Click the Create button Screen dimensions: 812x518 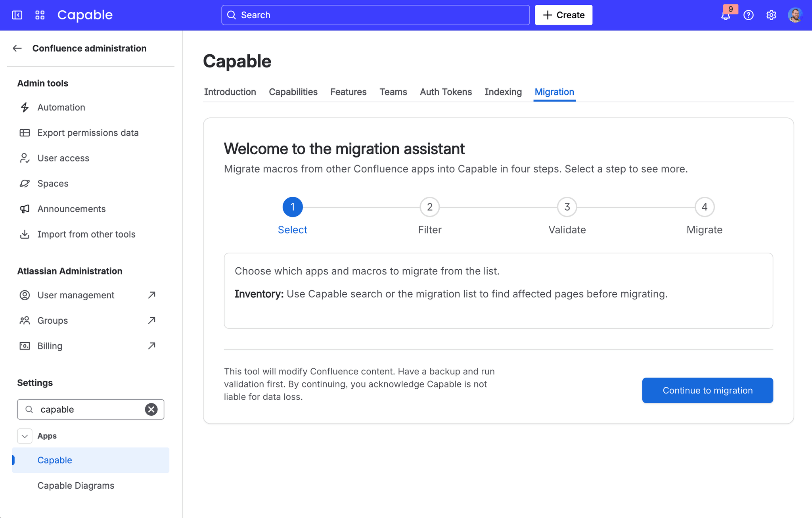(563, 15)
